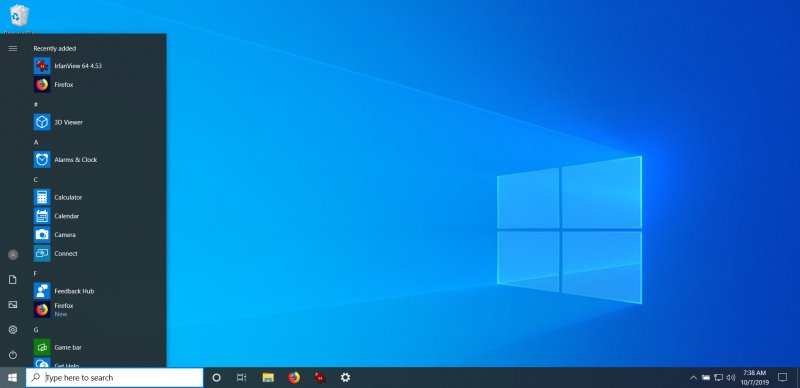Open Documents from the Start sidebar

pos(13,280)
